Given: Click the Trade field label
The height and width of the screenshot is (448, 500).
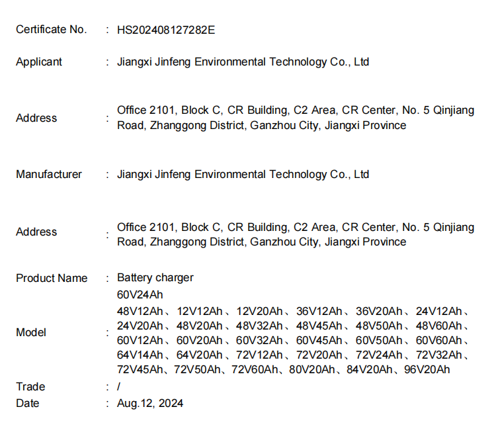Looking at the screenshot, I should 30,387.
